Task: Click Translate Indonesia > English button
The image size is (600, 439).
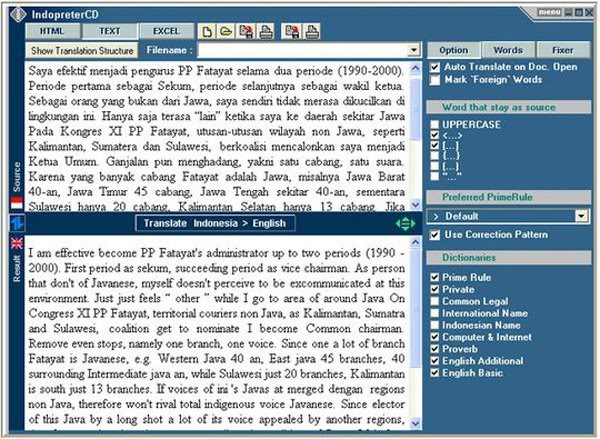Action: [x=215, y=223]
